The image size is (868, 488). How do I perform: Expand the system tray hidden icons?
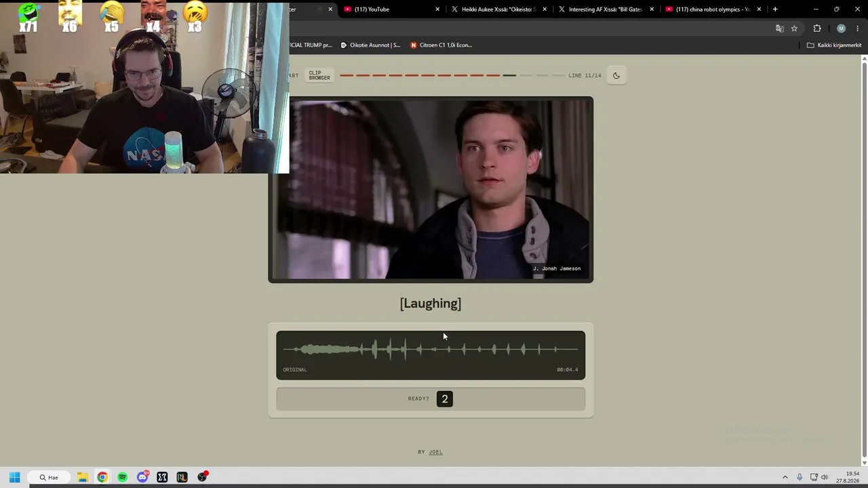point(785,477)
